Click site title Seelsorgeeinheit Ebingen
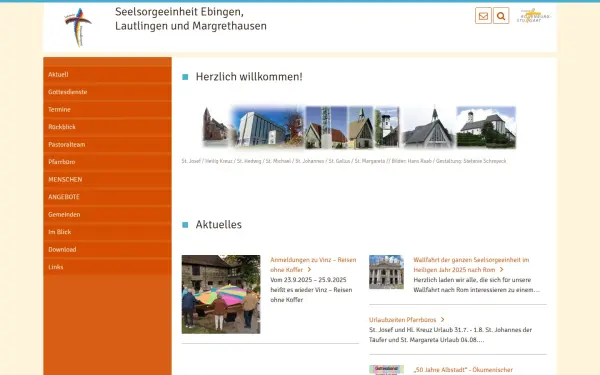600x375 pixels. (x=191, y=19)
